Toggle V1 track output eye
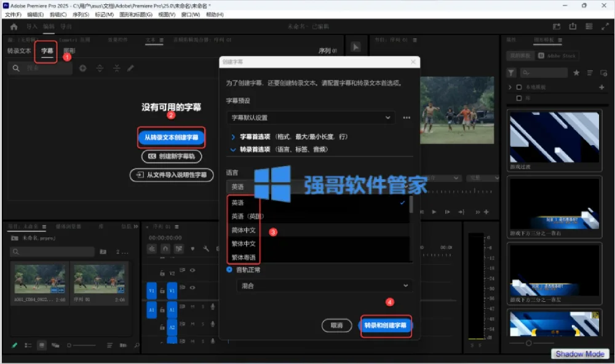615x364 pixels. click(x=192, y=288)
